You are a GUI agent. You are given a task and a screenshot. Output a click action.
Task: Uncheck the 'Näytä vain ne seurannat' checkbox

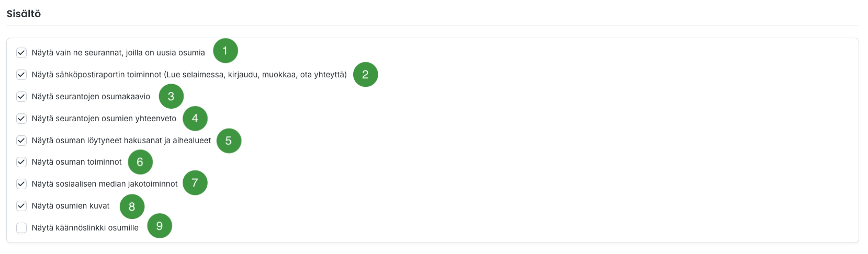[21, 53]
